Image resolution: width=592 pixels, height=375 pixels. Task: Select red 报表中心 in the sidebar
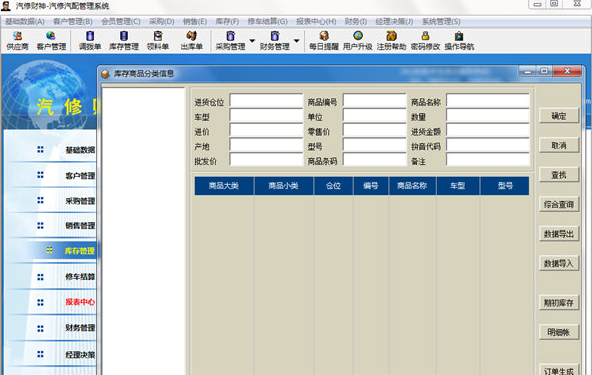pyautogui.click(x=80, y=302)
